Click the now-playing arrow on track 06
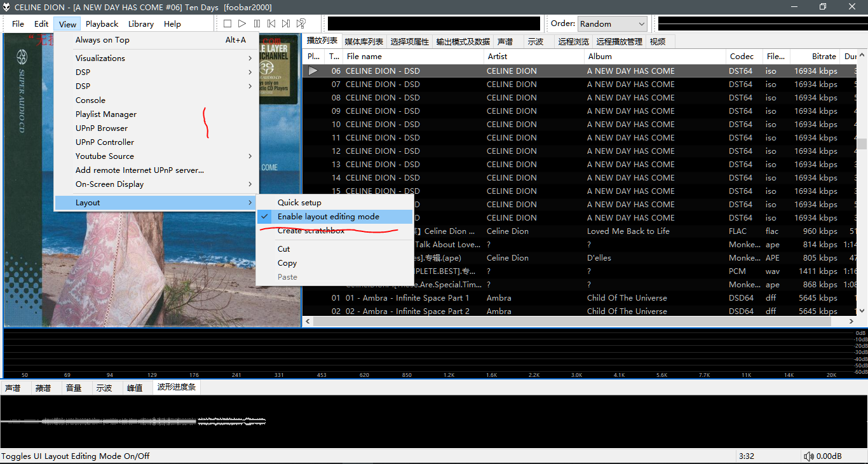This screenshot has height=464, width=868. coord(313,71)
